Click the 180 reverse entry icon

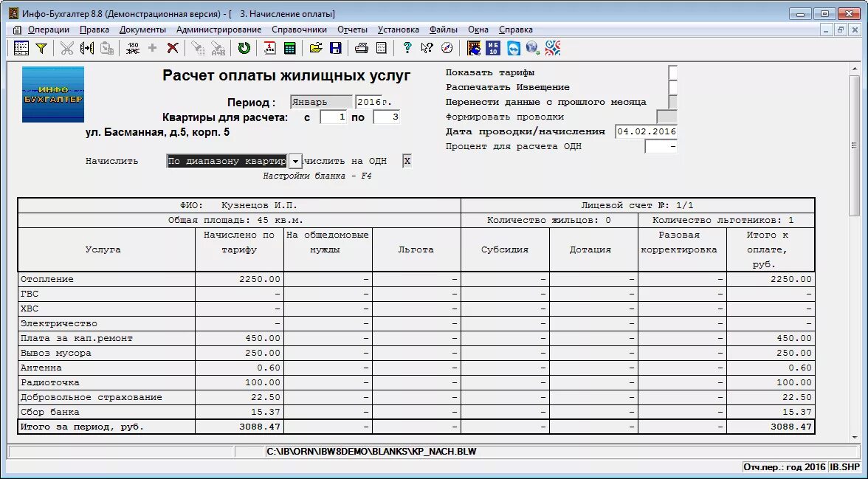[133, 48]
